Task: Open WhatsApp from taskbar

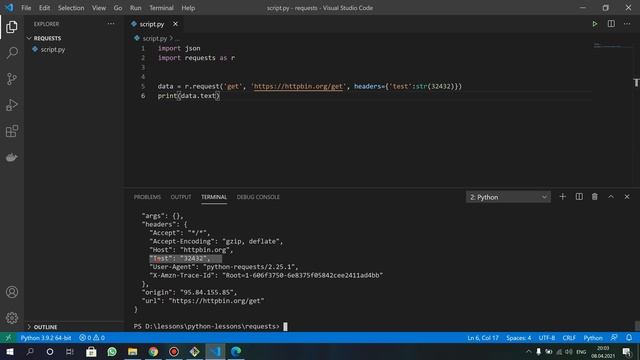Action: click(x=112, y=351)
